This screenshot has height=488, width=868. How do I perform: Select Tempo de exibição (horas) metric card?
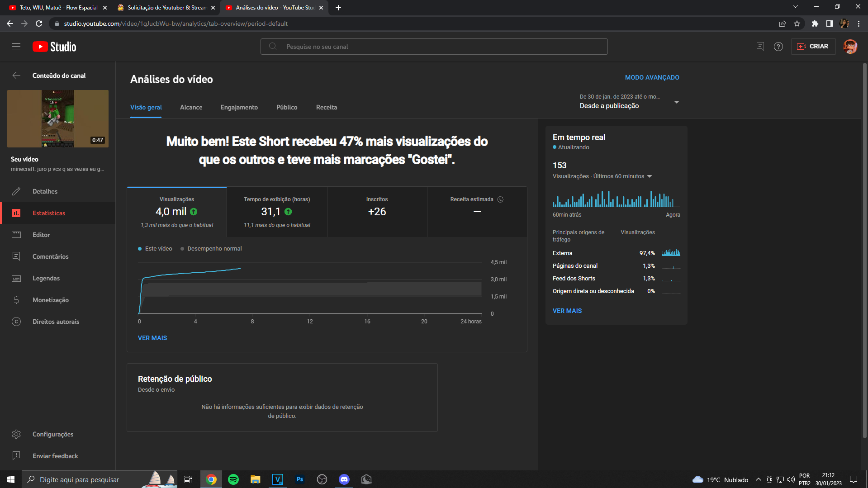click(277, 212)
